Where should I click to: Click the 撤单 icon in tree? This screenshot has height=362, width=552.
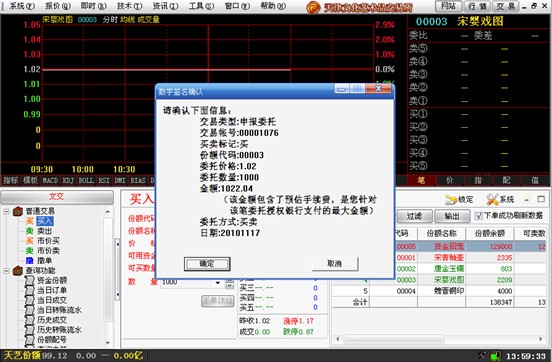30,261
